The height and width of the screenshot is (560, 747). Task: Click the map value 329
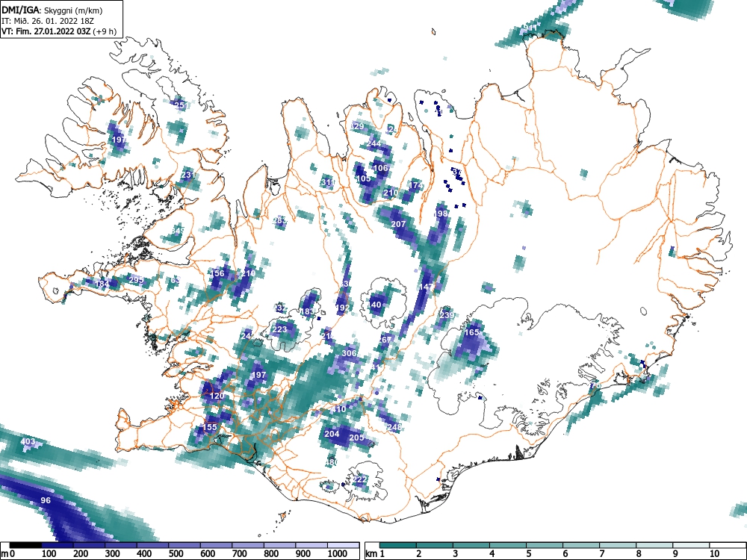[x=357, y=126]
